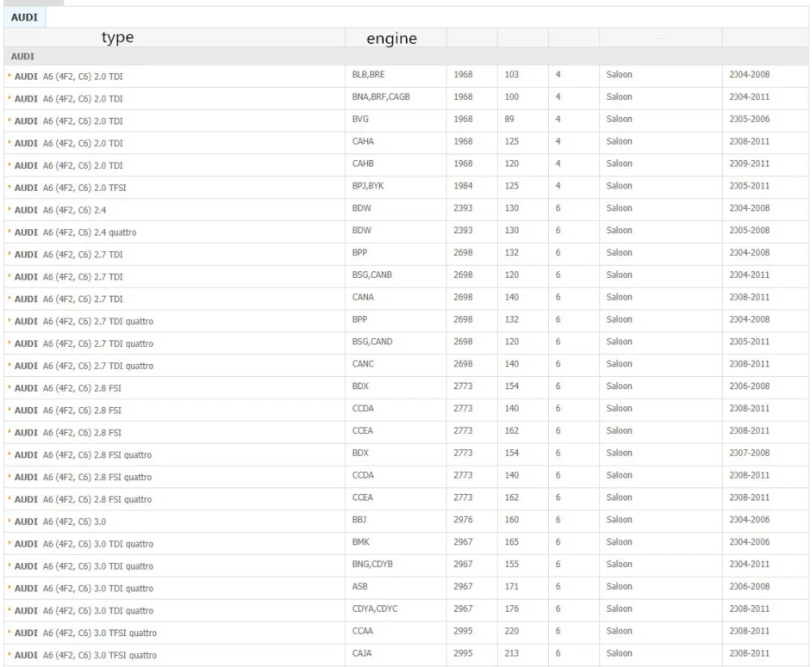Expand arrow of 2.7 TDI row CANA
This screenshot has width=812, height=667.
[x=9, y=298]
